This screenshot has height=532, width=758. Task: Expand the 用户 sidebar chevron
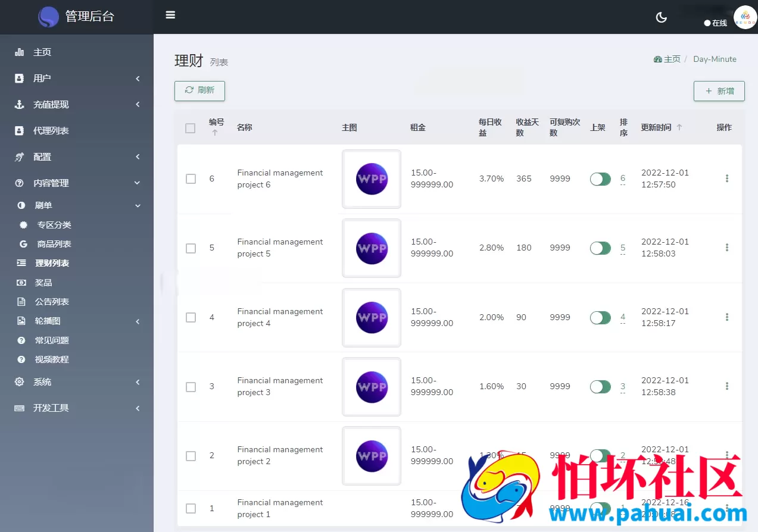pyautogui.click(x=138, y=79)
